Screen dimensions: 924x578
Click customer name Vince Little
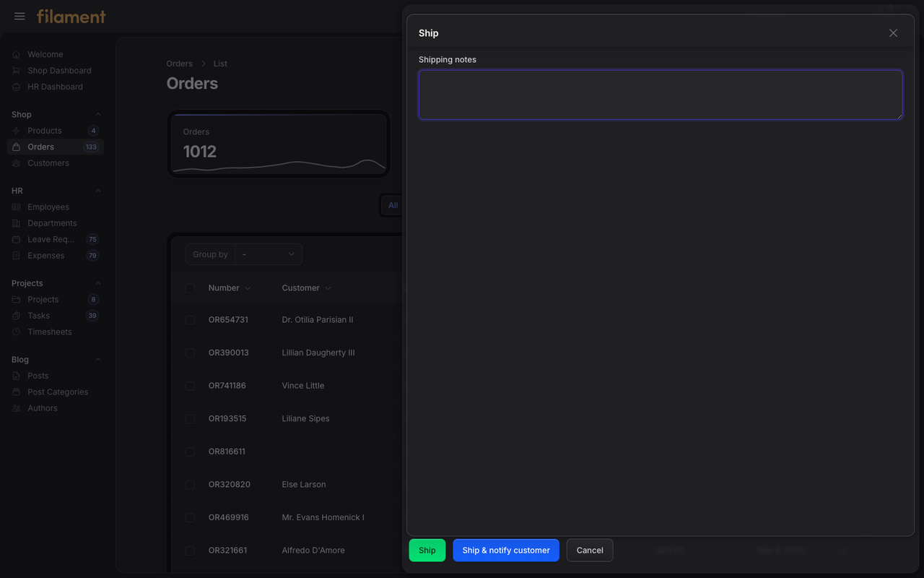(303, 386)
